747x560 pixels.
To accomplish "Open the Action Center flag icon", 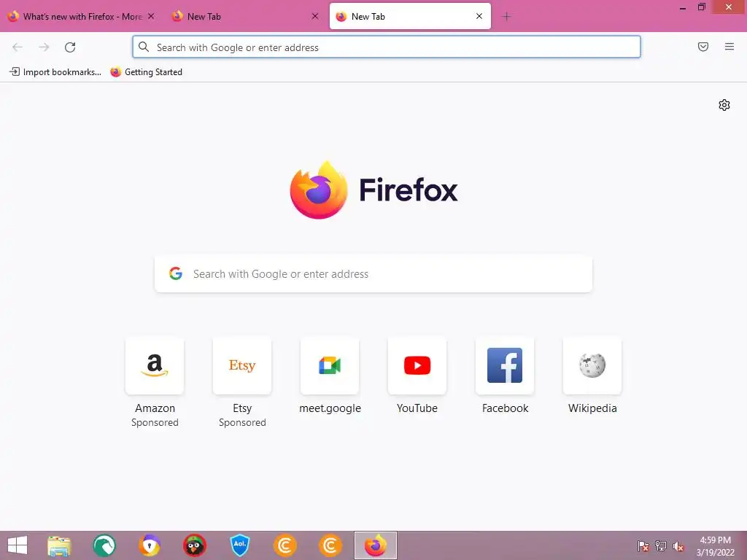I will (643, 546).
